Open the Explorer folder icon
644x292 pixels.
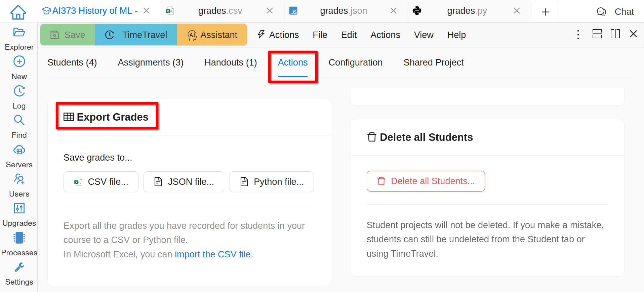(x=19, y=33)
